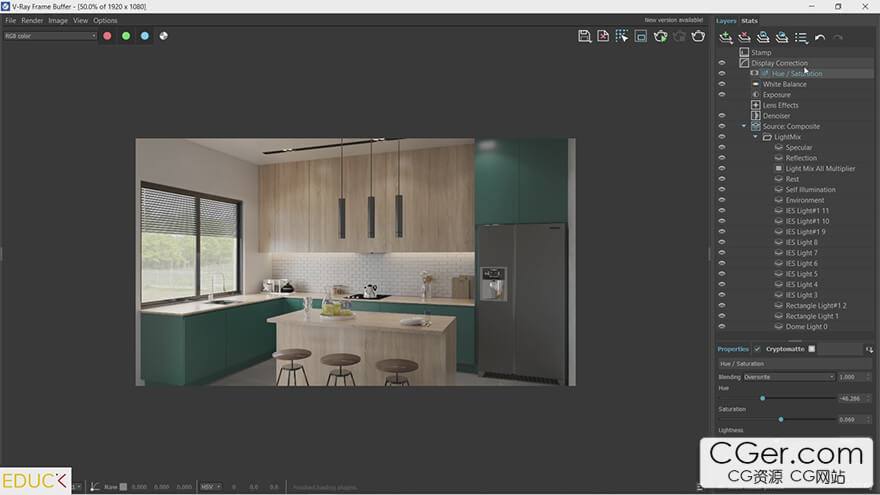This screenshot has height=495, width=880.
Task: Show the red channel
Action: tap(107, 36)
